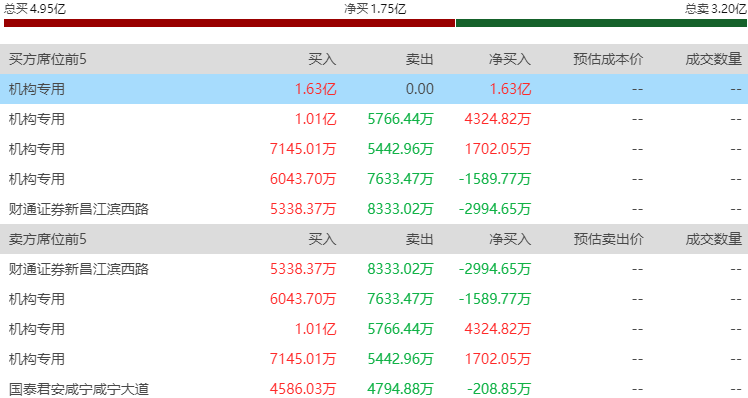Click the 4586.03万 buy value
748x398 pixels.
[303, 389]
